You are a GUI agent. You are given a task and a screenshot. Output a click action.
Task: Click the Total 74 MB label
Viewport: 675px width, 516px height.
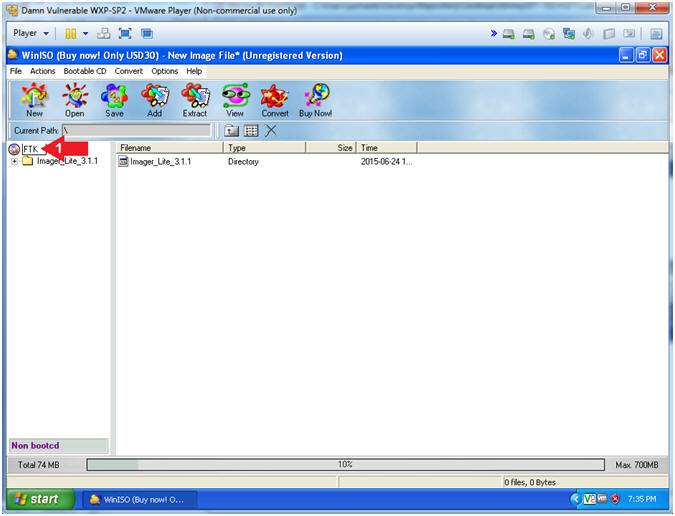(x=39, y=465)
